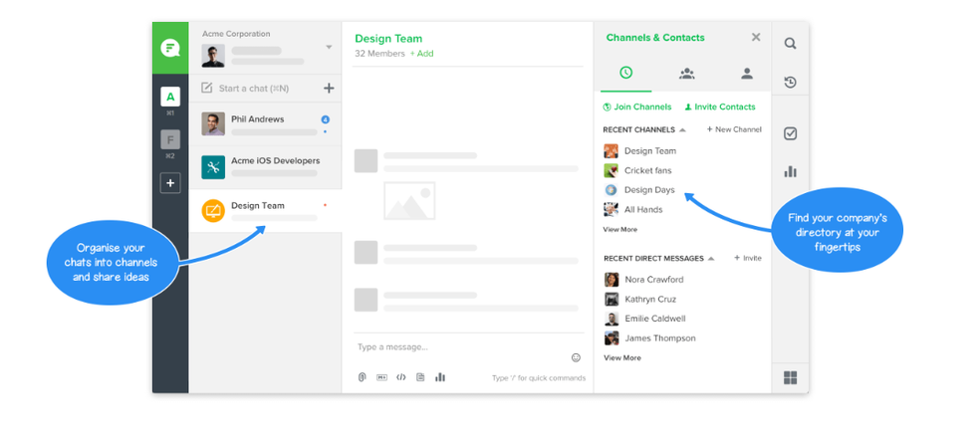Open the Cricket fans channel
This screenshot has width=980, height=440.
point(648,170)
